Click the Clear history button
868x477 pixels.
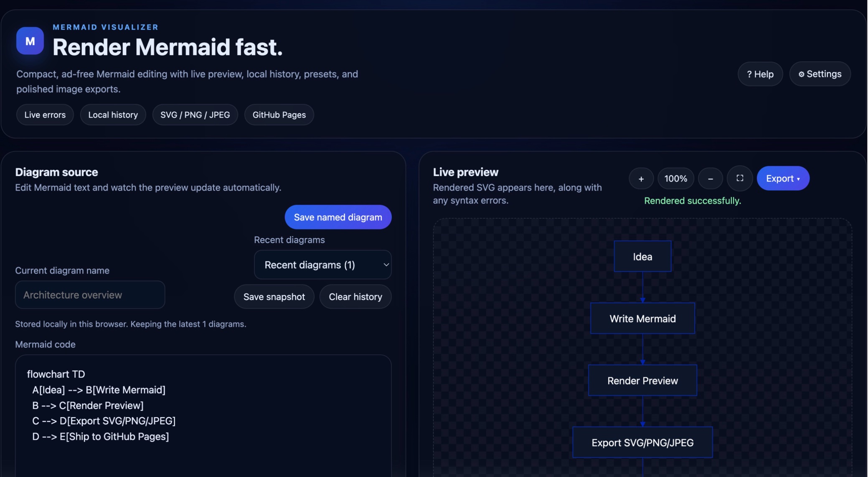click(355, 296)
